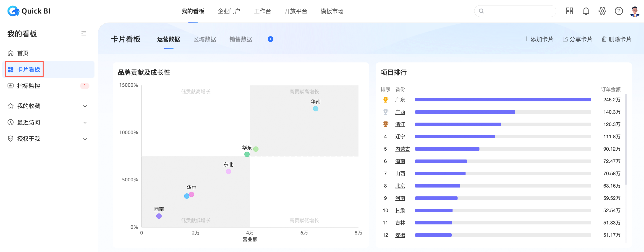
Task: Click the Quick BI logo icon
Action: (x=13, y=11)
